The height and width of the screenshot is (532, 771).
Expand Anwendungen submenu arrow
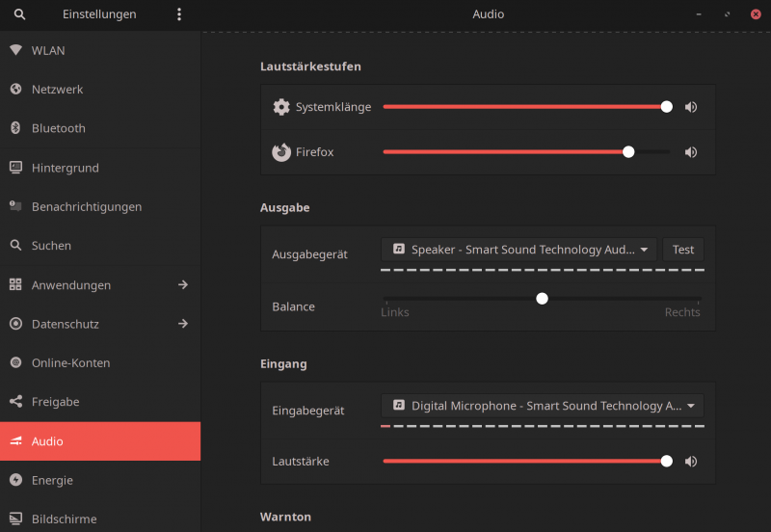(183, 285)
